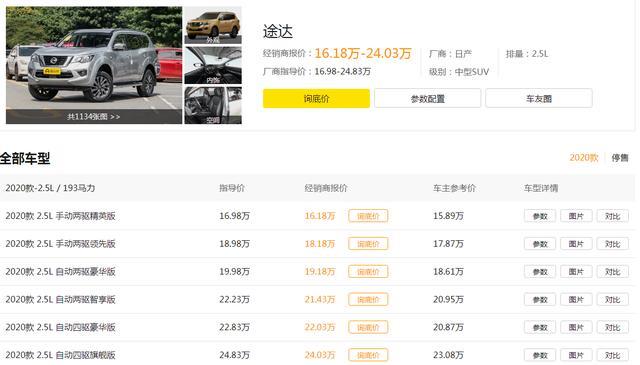This screenshot has height=365, width=640.
Task: Click 对比 for 自动四驱旗舰版
Action: (x=612, y=355)
